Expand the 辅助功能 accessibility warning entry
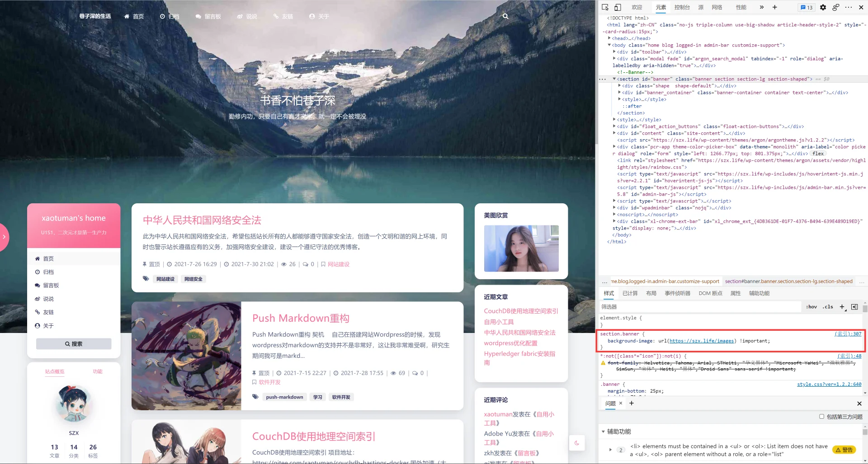 (x=610, y=450)
